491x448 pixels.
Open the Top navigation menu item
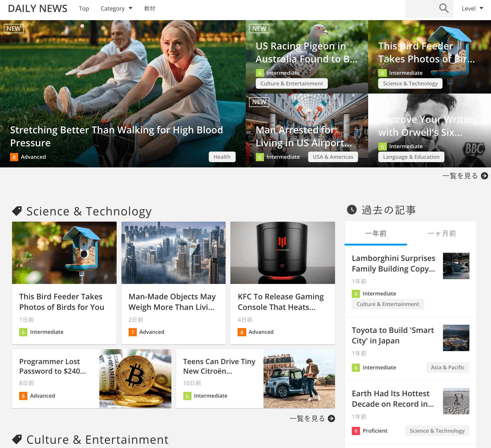(x=84, y=9)
